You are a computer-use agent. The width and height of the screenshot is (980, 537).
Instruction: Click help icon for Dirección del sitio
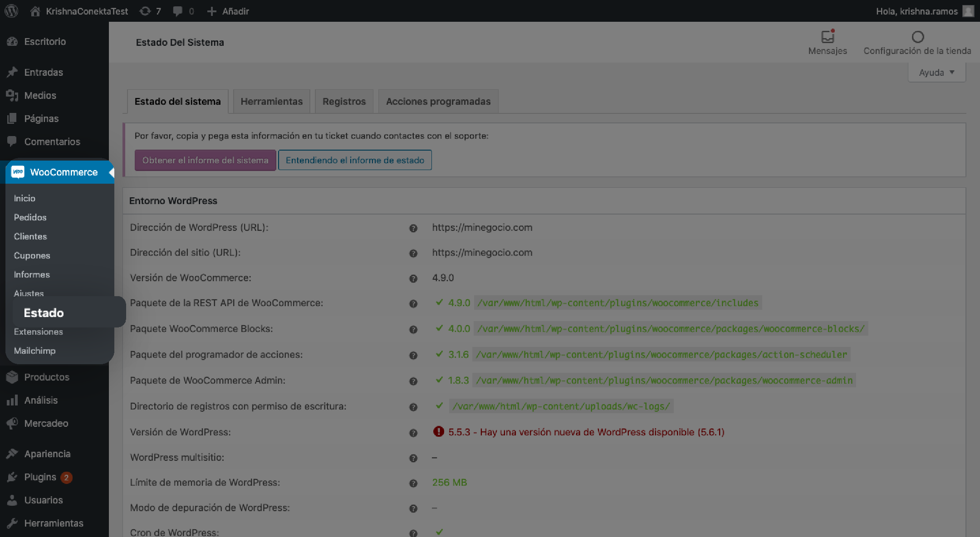tap(413, 253)
